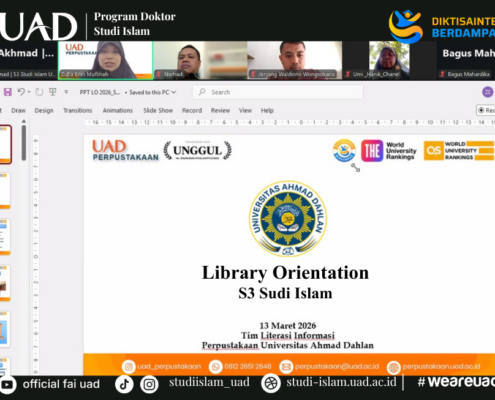
Task: Switch to the Animations tab
Action: (118, 110)
